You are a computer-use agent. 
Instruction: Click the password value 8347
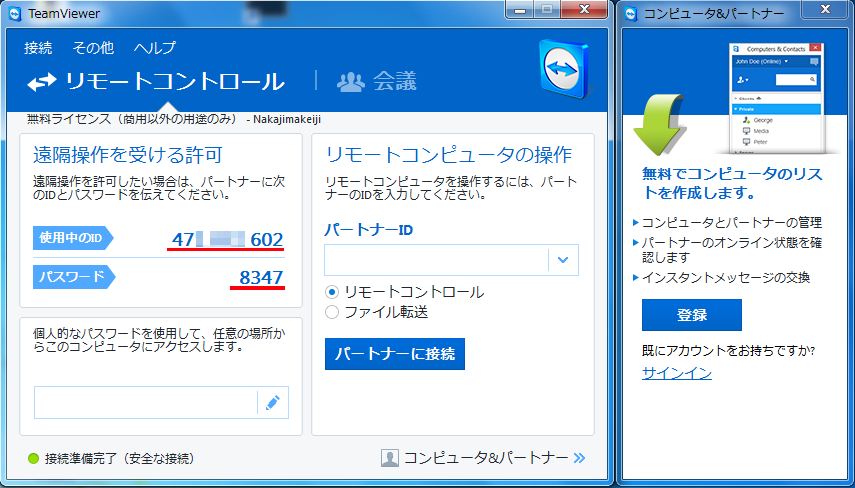261,278
